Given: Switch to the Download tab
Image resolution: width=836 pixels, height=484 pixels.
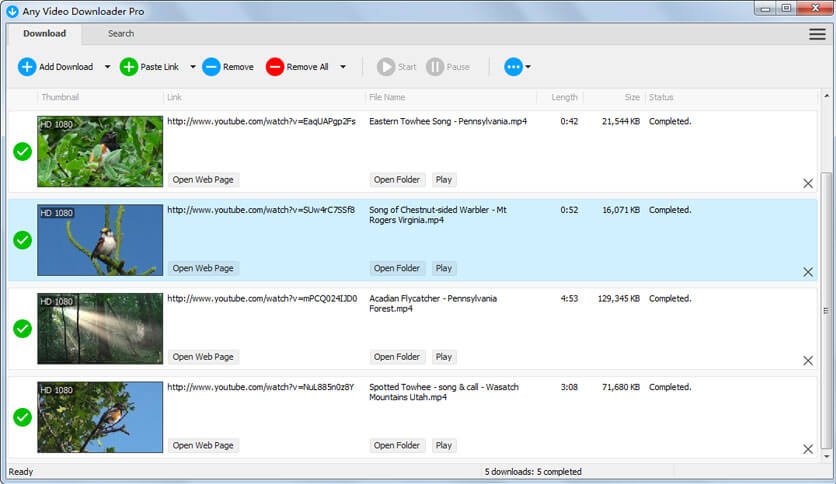Looking at the screenshot, I should (x=44, y=33).
